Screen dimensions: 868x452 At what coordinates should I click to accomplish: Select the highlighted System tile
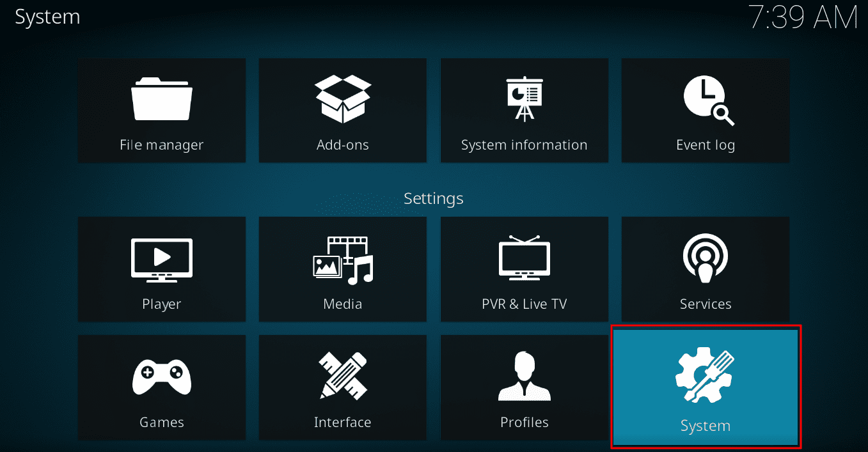pyautogui.click(x=705, y=387)
